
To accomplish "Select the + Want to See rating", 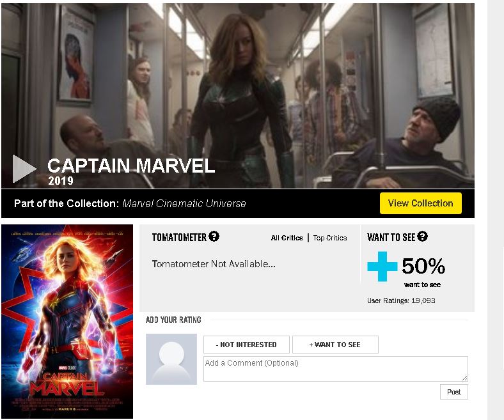I will click(x=335, y=345).
